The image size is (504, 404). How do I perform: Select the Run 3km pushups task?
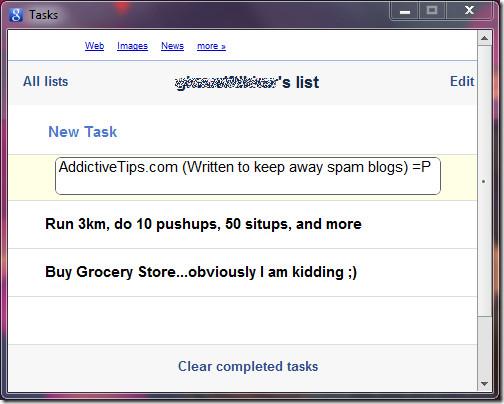243,224
